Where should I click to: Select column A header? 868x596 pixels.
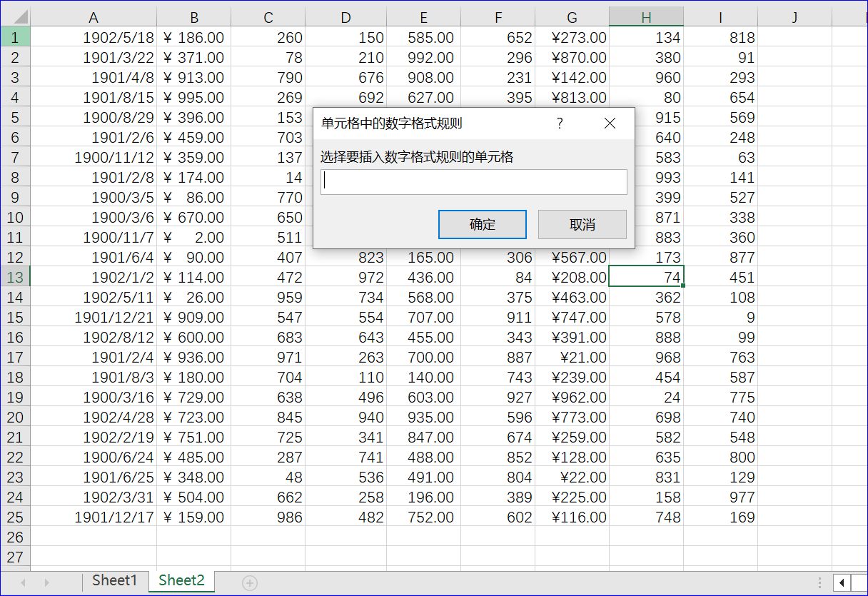pyautogui.click(x=94, y=17)
